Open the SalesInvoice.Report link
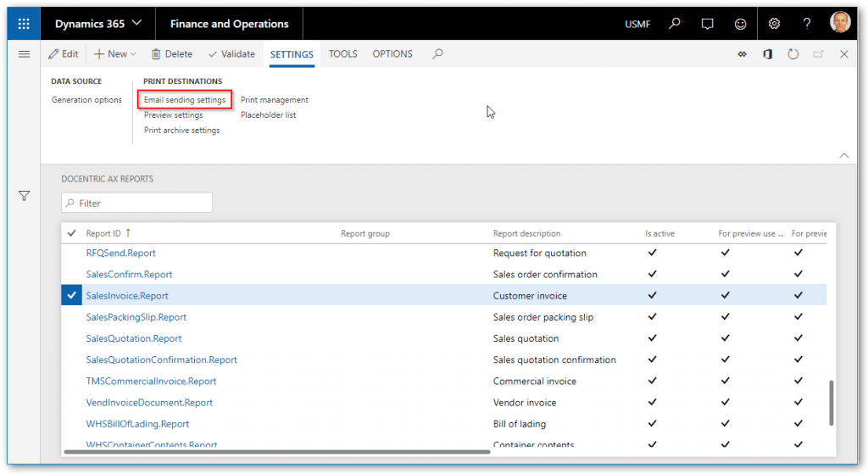Screen dimensions: 868x474 point(127,296)
